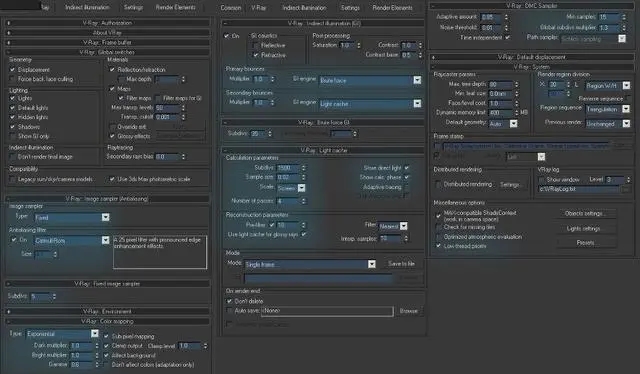Toggle Reflection/refraction in Materials
640x374 pixels.
112,70
